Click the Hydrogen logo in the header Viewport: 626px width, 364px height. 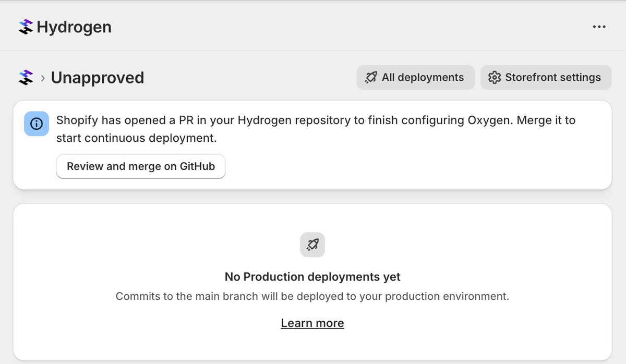point(26,27)
